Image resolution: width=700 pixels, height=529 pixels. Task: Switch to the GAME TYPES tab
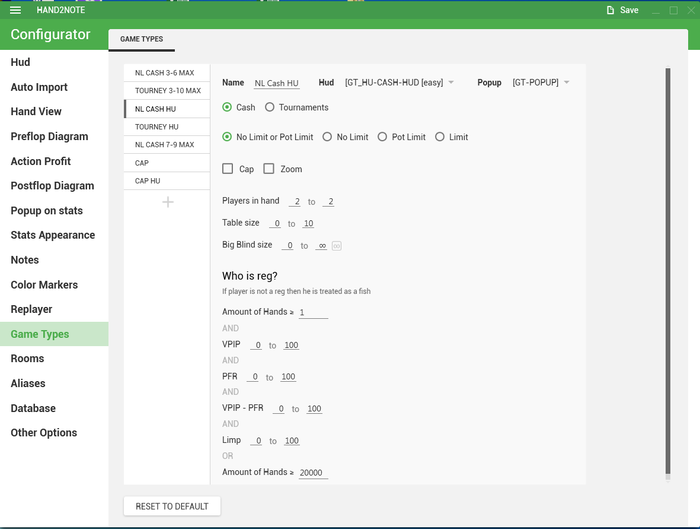(142, 39)
